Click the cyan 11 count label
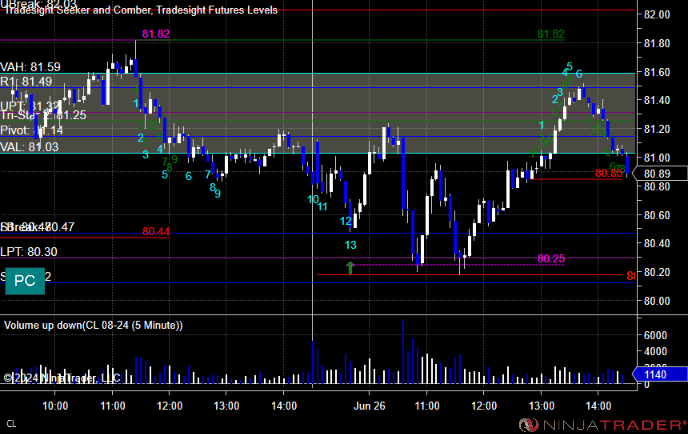This screenshot has height=434, width=688. click(322, 207)
